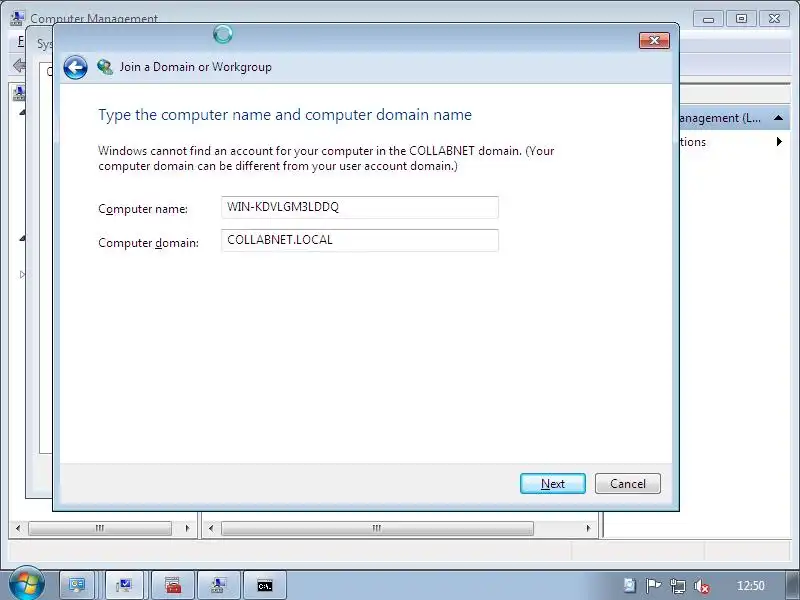Open the first pinned taskbar program icon
Viewport: 800px width, 600px height.
click(77, 585)
